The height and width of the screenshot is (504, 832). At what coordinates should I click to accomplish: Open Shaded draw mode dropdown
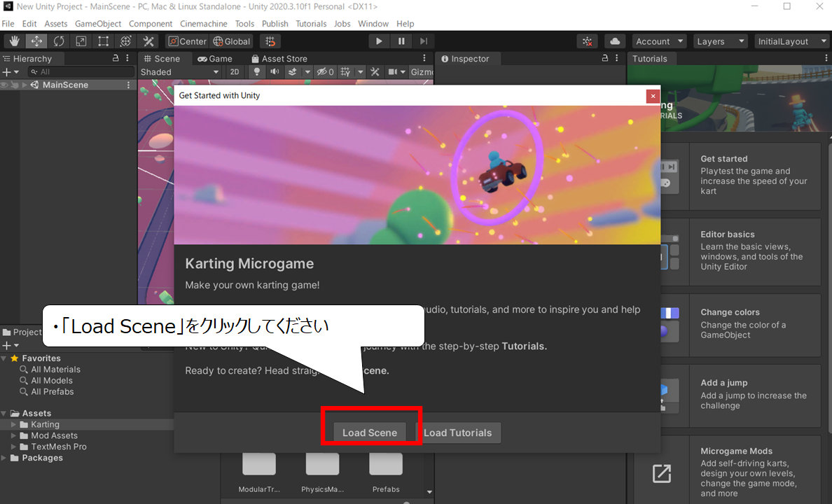tap(180, 72)
